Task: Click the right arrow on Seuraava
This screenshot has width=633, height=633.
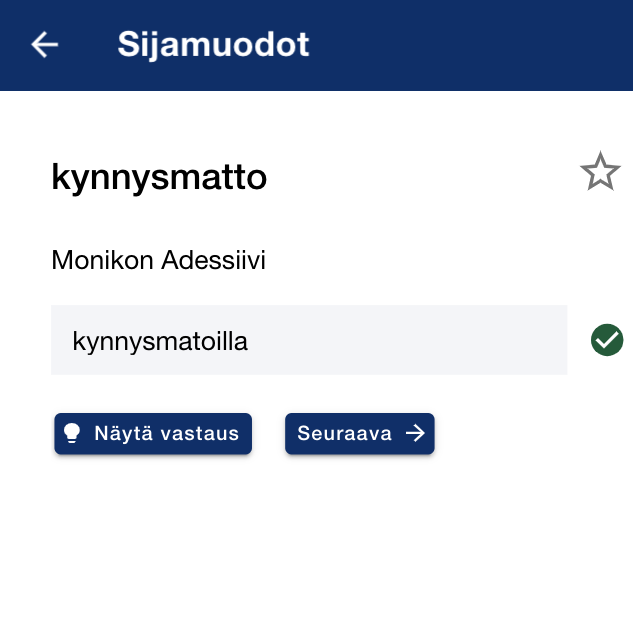Action: pos(415,433)
